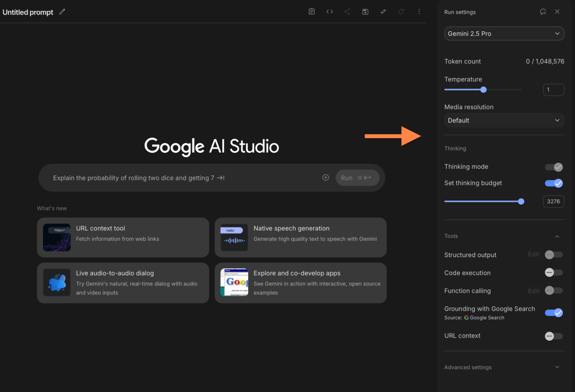
Task: Click the prompt text input field
Action: 184,178
